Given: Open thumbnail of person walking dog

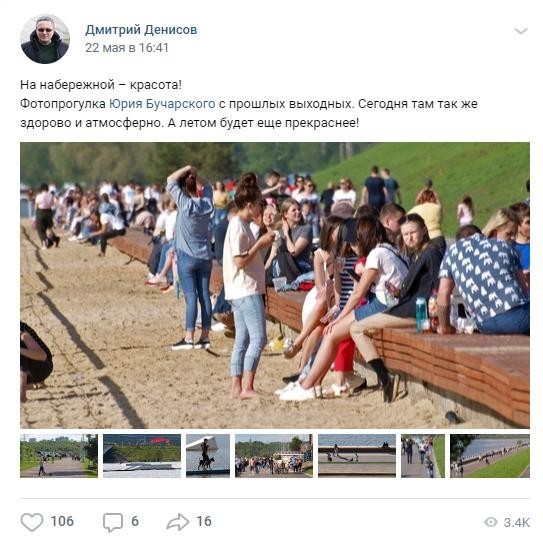Looking at the screenshot, I should tap(208, 456).
